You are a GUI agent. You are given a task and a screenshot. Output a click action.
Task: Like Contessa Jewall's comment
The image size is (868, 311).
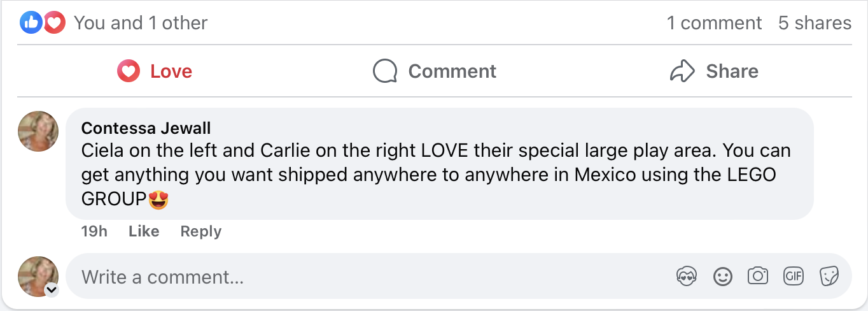[x=144, y=231]
